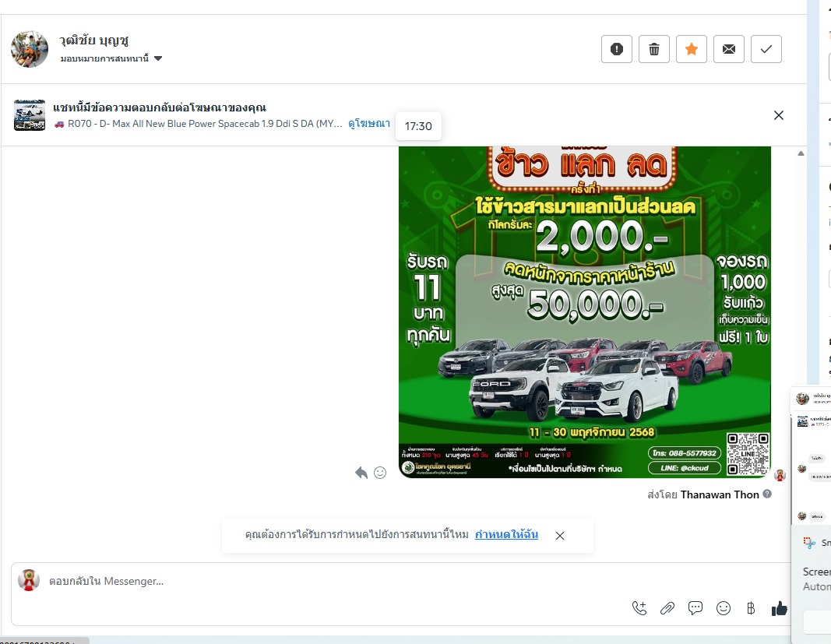Click the กำหนดให้ฉัน link
831x644 pixels.
click(x=506, y=534)
